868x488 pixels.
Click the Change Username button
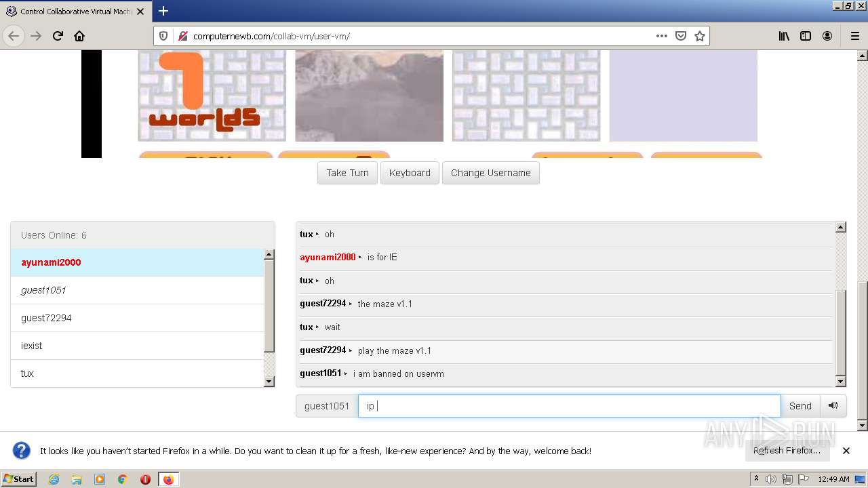pyautogui.click(x=491, y=173)
